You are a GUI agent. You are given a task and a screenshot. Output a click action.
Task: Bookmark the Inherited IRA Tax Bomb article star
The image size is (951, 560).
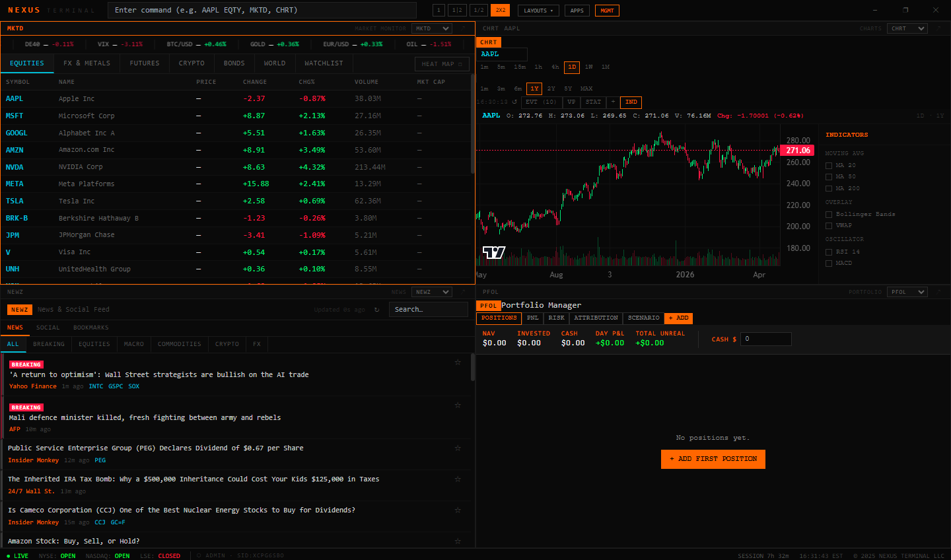point(458,479)
